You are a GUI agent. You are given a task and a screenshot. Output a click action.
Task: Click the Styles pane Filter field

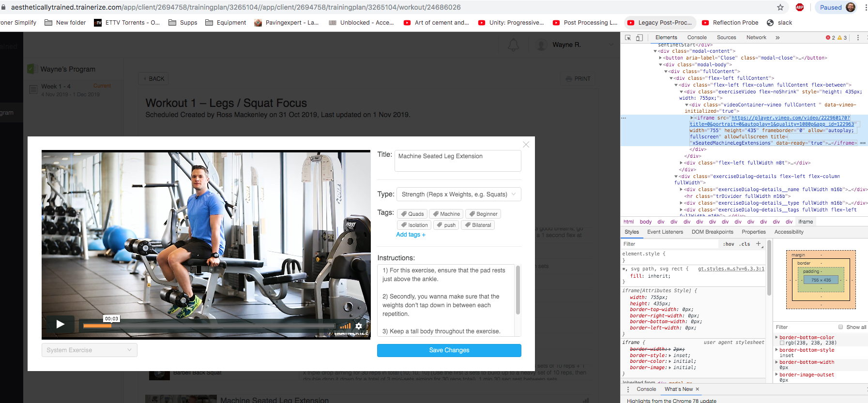[x=670, y=244]
